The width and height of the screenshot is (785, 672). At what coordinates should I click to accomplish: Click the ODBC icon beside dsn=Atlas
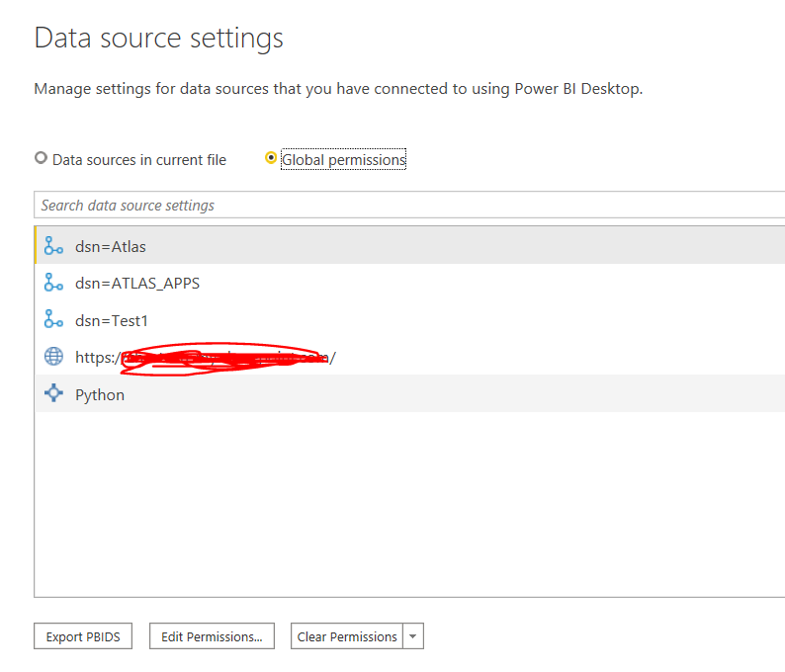click(x=53, y=246)
